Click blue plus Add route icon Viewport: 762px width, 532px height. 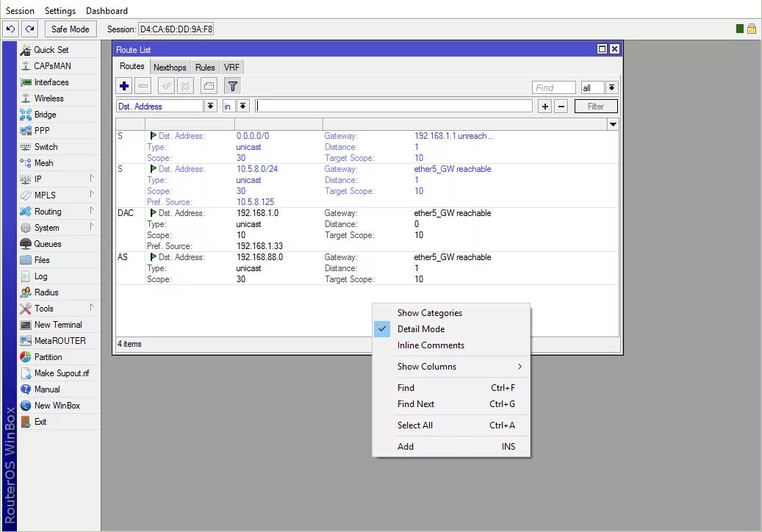pos(124,86)
